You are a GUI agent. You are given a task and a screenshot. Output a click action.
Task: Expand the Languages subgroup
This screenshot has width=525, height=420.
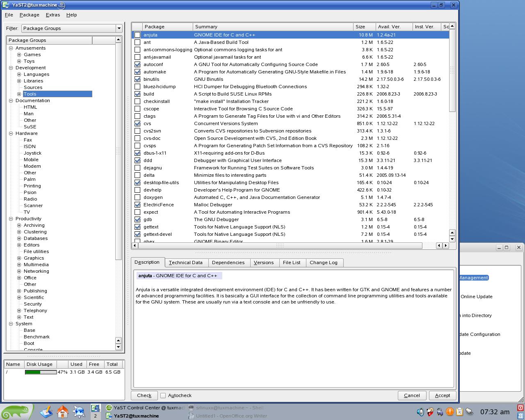pos(19,74)
